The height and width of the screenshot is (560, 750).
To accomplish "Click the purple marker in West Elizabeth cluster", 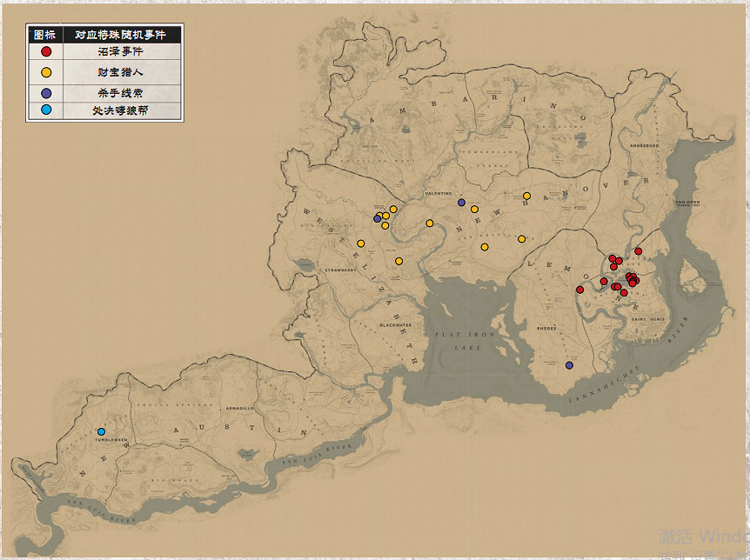I will click(x=377, y=218).
